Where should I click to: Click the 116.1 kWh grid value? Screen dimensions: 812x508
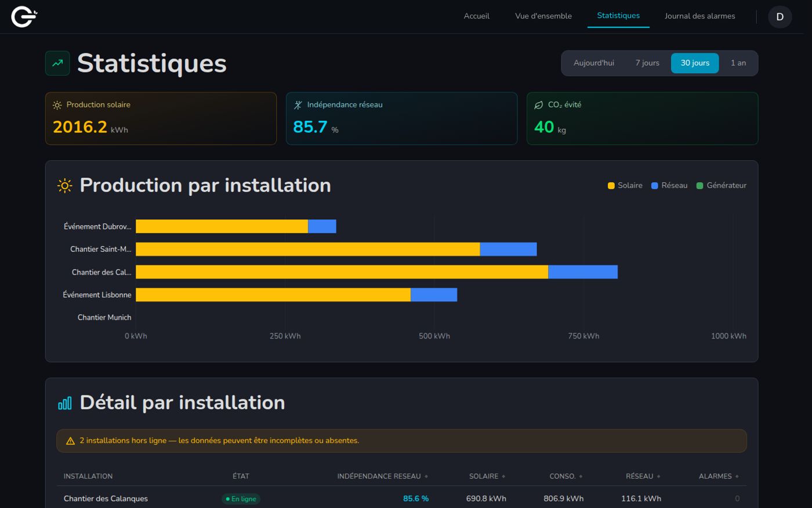[x=641, y=499]
